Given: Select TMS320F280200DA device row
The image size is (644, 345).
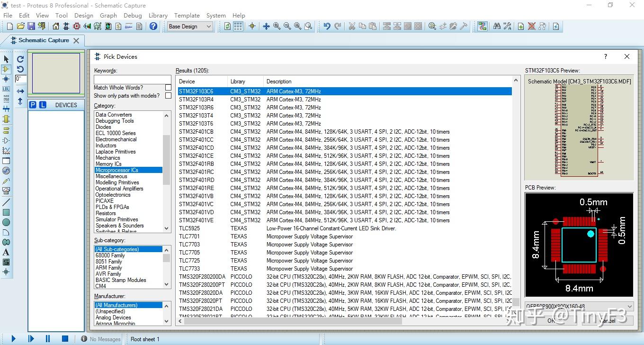Looking at the screenshot, I should [x=345, y=277].
